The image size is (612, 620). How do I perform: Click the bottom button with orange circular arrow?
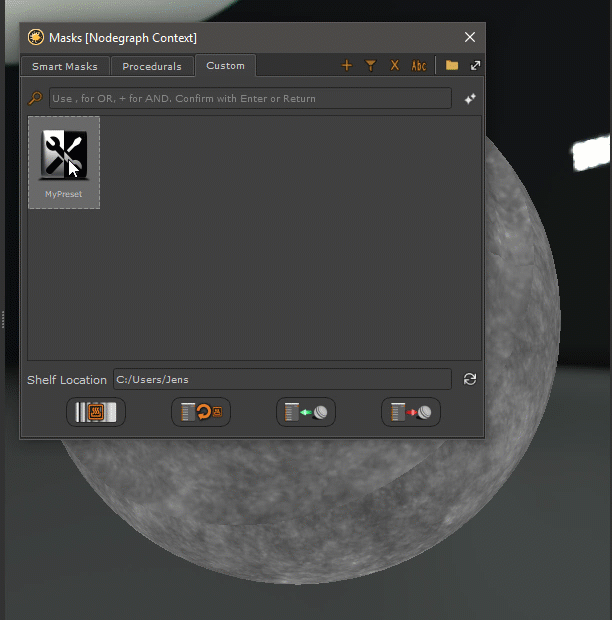(x=201, y=412)
